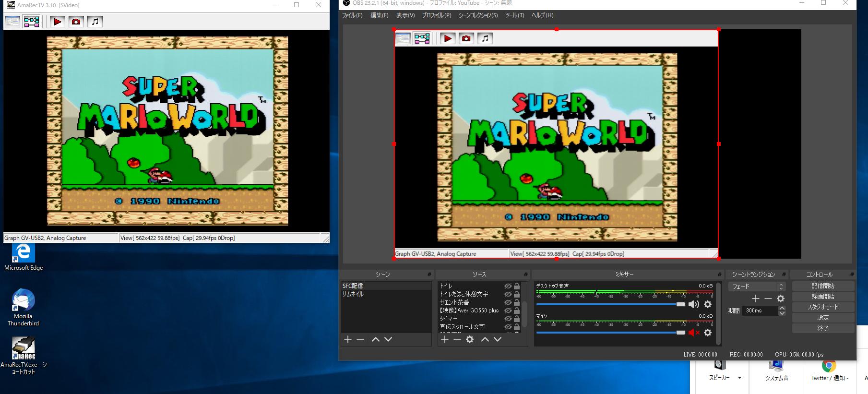Remove the scene transition with the minus icon

pyautogui.click(x=768, y=298)
